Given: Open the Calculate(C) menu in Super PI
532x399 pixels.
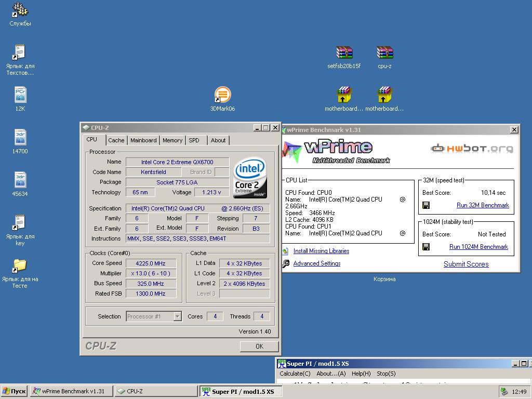Looking at the screenshot, I should pos(295,374).
